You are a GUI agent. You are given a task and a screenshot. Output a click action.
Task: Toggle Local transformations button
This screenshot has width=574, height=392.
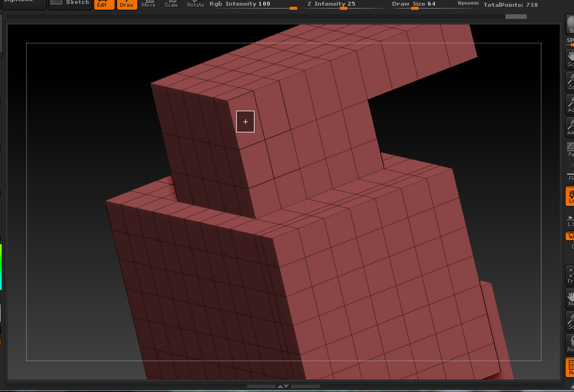[x=569, y=196]
